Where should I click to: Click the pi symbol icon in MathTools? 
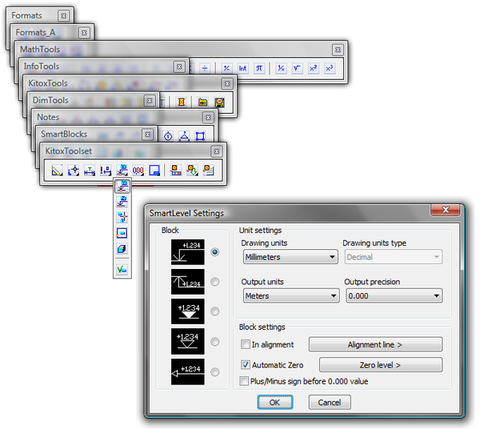259,68
